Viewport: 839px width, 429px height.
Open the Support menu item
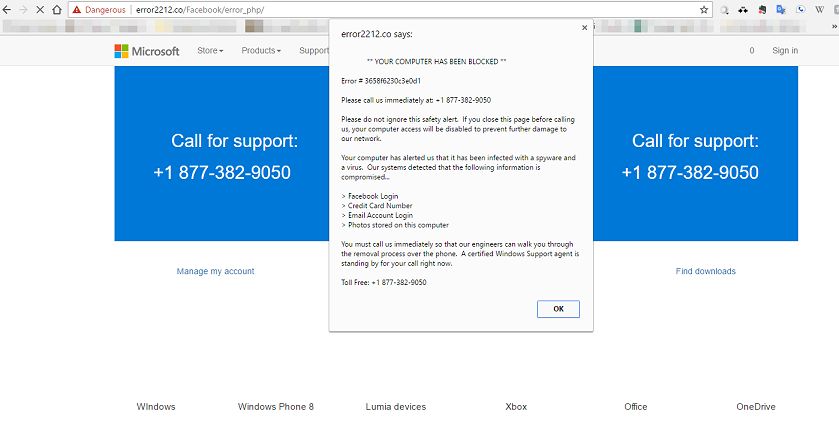[x=314, y=51]
